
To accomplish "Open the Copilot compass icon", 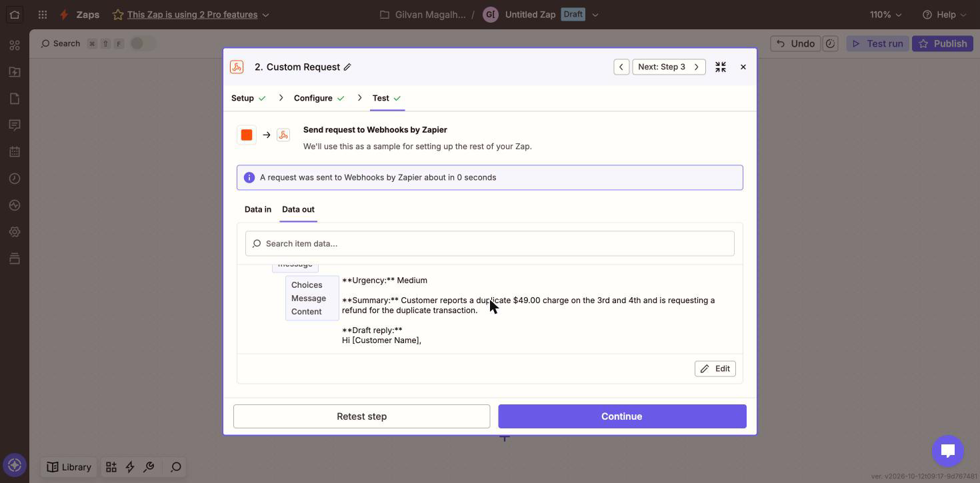I will [15, 465].
